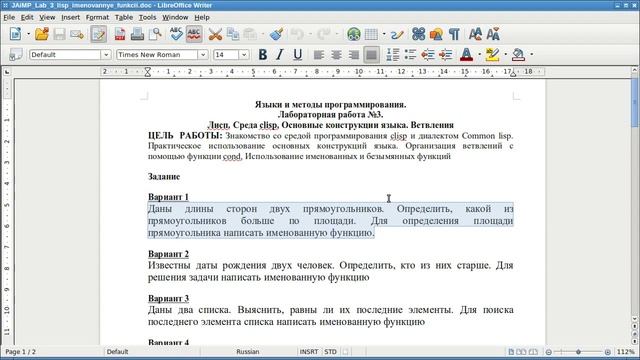Viewport: 640px width, 360px height.
Task: Click the zoom slider handle
Action: click(x=578, y=352)
